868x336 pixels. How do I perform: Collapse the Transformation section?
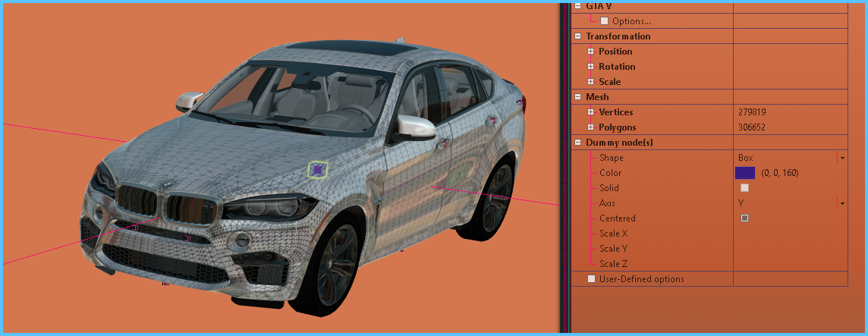click(578, 36)
